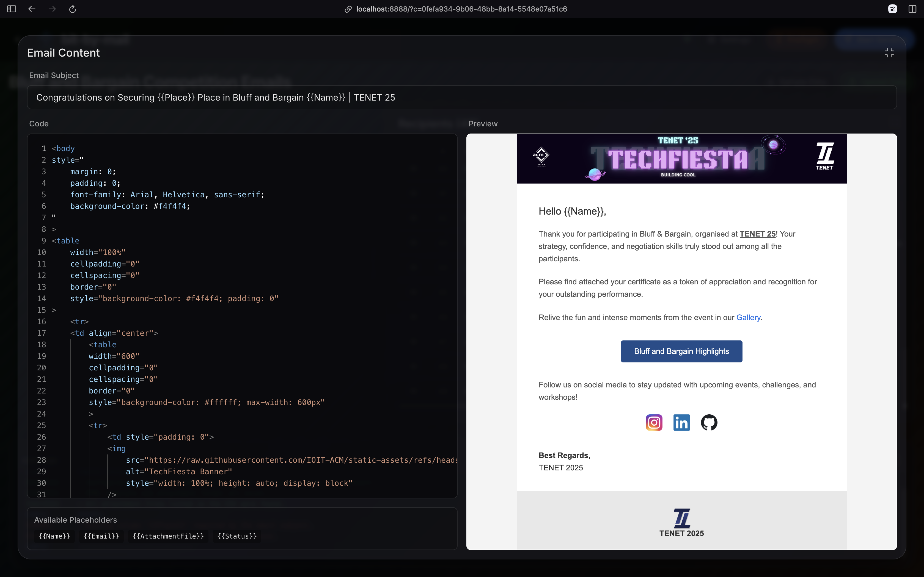Reload the page using the refresh icon

(73, 9)
